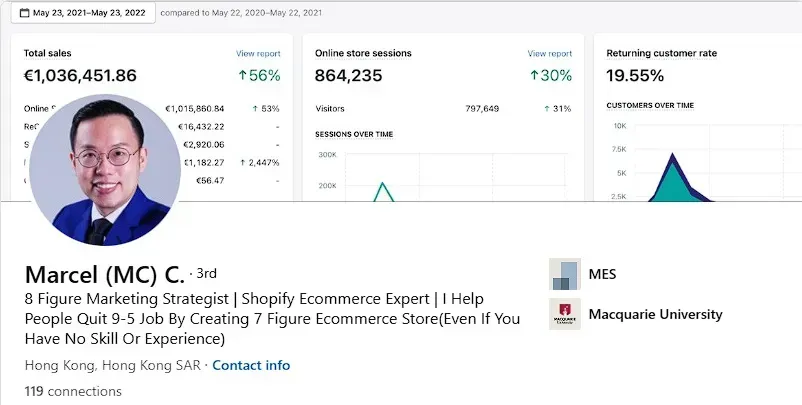Image resolution: width=802 pixels, height=405 pixels.
Task: Click the 2,447% increase value
Action: click(x=259, y=163)
